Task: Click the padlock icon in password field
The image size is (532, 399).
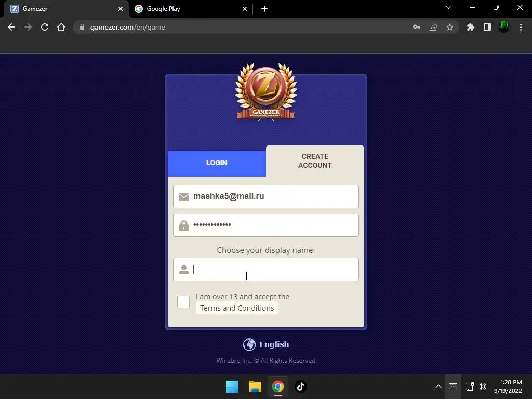Action: tap(184, 225)
